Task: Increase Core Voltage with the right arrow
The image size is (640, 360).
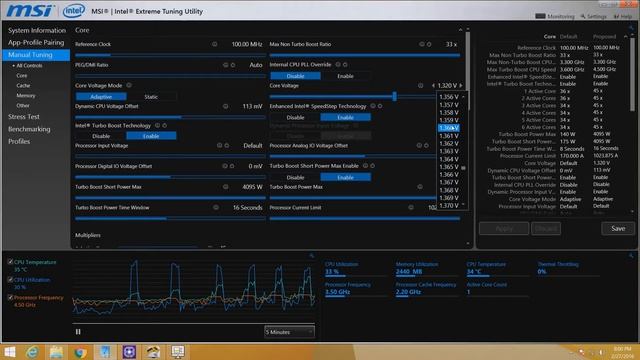Action: [461, 86]
